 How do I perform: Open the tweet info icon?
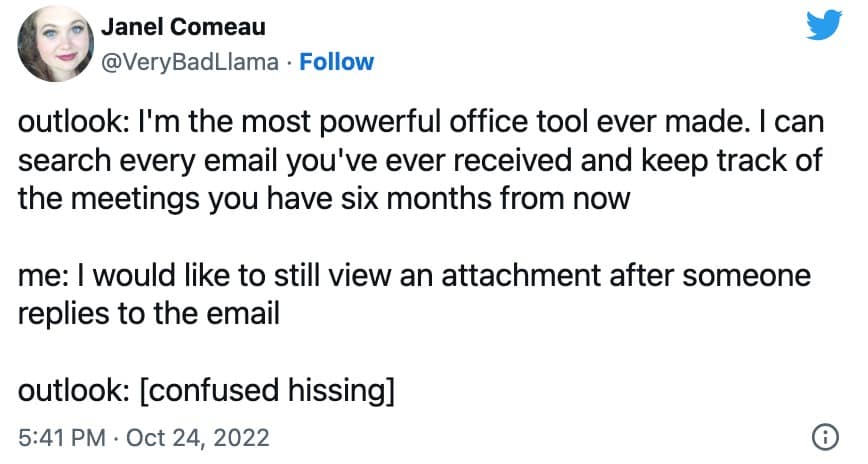[x=826, y=436]
